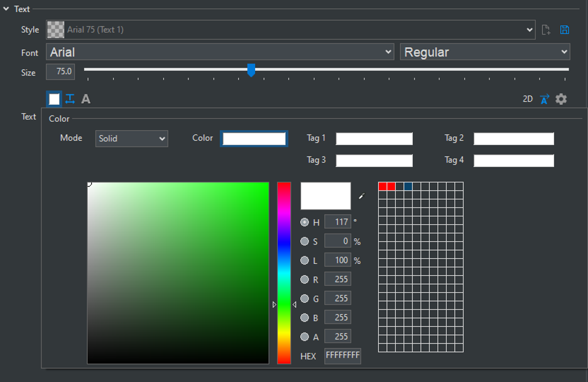Click the text settings gear icon

point(561,99)
